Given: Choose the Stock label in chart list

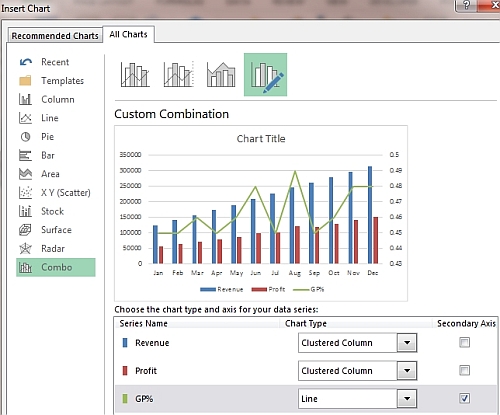Looking at the screenshot, I should (x=52, y=211).
